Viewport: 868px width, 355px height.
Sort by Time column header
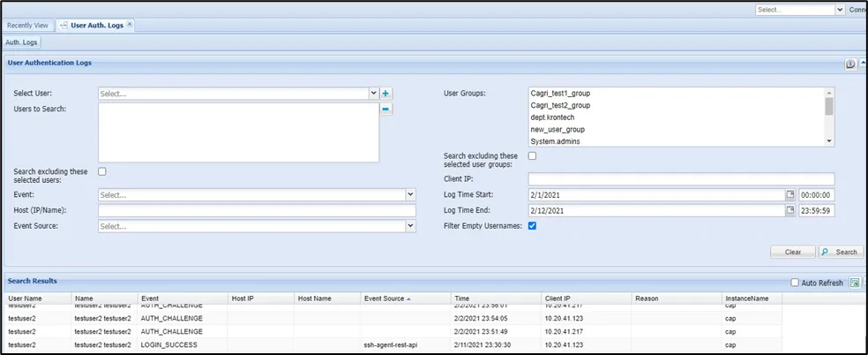[x=495, y=298]
